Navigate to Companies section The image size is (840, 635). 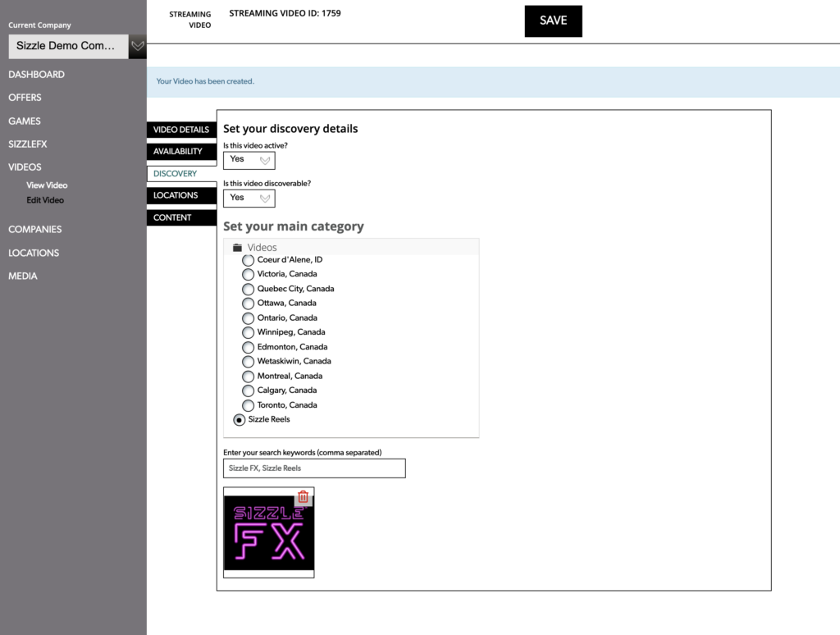point(34,230)
